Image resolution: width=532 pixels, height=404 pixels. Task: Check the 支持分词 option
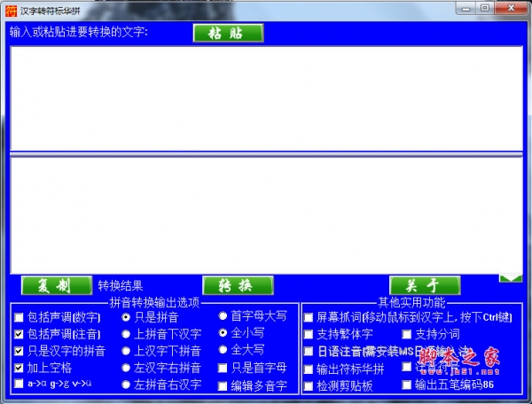pos(406,335)
